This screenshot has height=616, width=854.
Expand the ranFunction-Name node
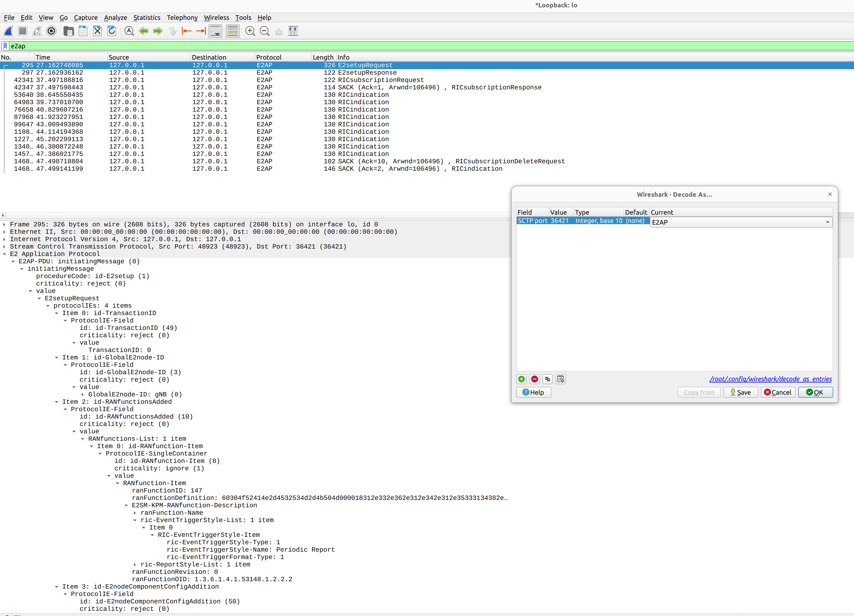tap(135, 513)
